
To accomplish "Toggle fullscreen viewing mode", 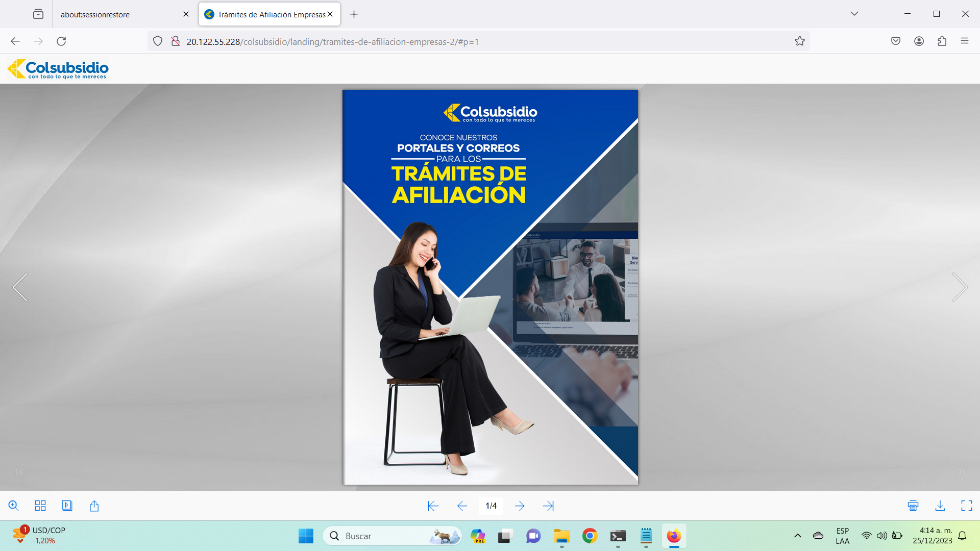I will pos(967,506).
